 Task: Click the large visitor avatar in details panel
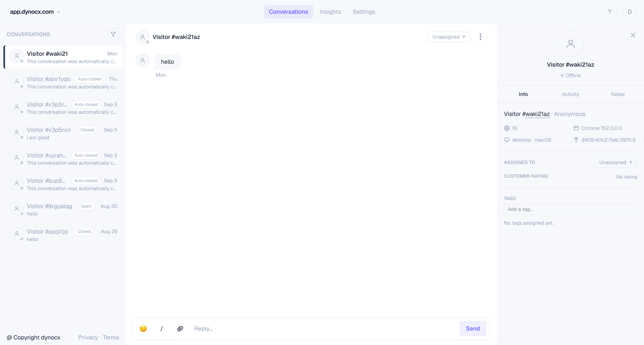(571, 44)
